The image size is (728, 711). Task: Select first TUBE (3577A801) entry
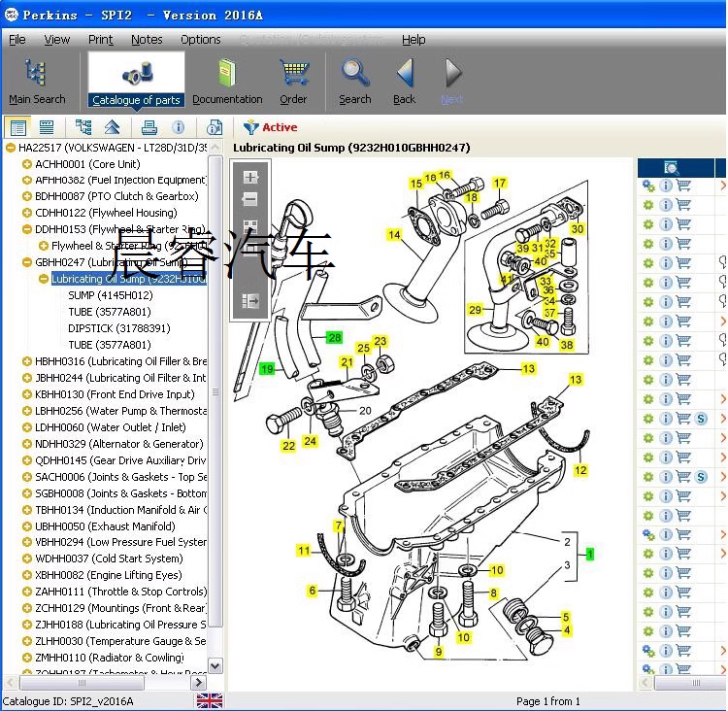(x=110, y=312)
